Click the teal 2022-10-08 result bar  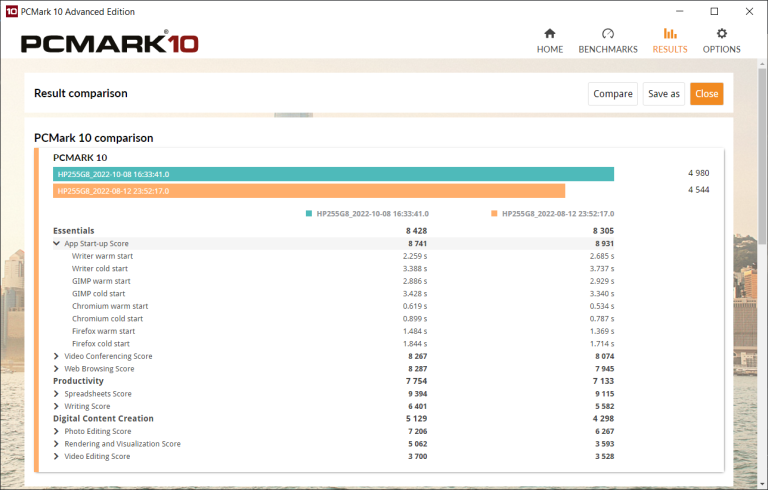click(x=333, y=174)
